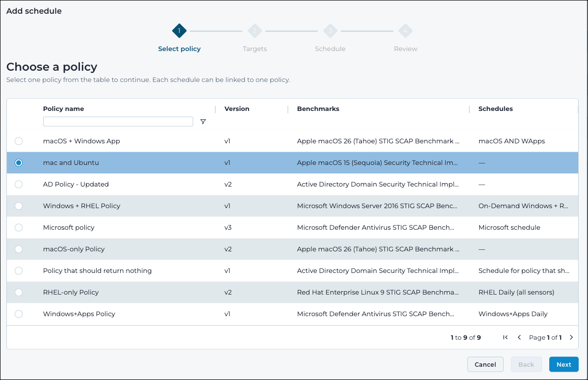
Task: Click 'RHEL-only Policy' name cell
Action: tap(71, 292)
